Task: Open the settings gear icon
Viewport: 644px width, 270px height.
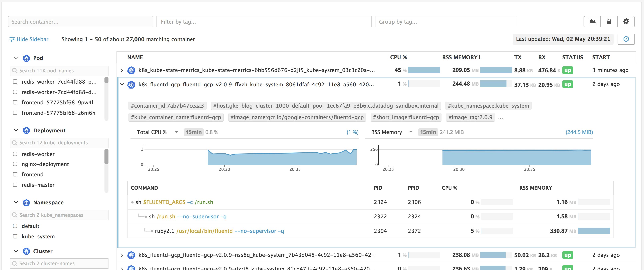Action: pyautogui.click(x=626, y=21)
